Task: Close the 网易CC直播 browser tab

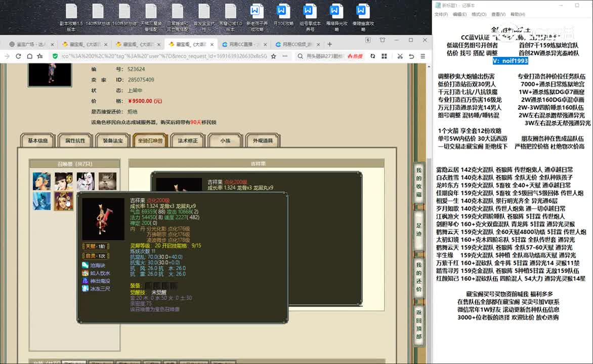Action: pos(265,44)
